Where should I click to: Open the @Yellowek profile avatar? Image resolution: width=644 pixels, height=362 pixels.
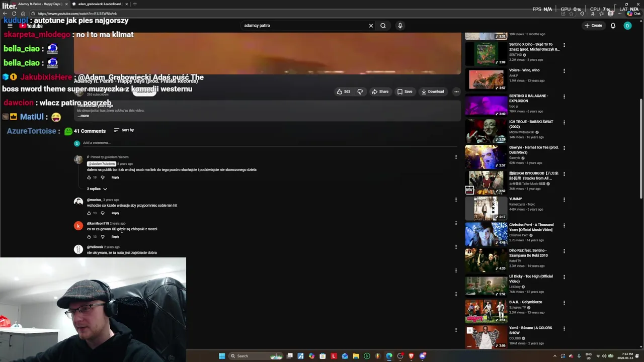click(78, 249)
